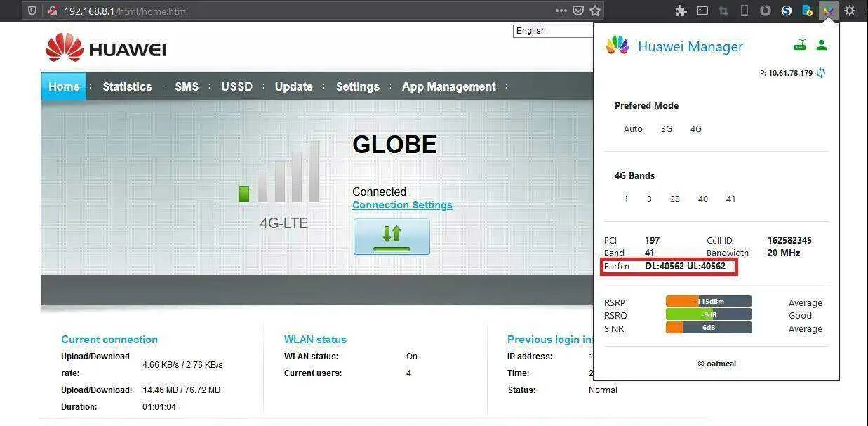Image resolution: width=868 pixels, height=426 pixels.
Task: Select 4G preferred mode
Action: (696, 129)
